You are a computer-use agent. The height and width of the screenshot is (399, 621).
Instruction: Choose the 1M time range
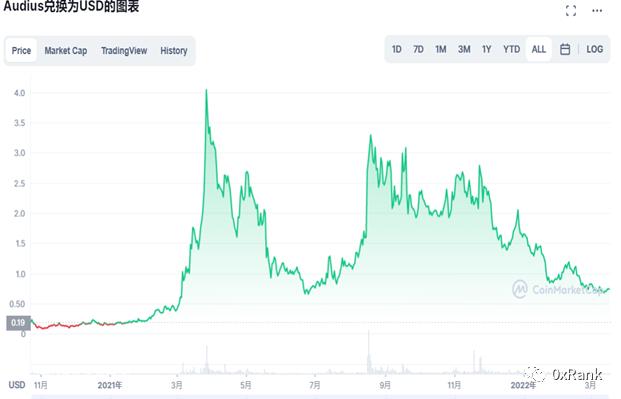click(441, 49)
